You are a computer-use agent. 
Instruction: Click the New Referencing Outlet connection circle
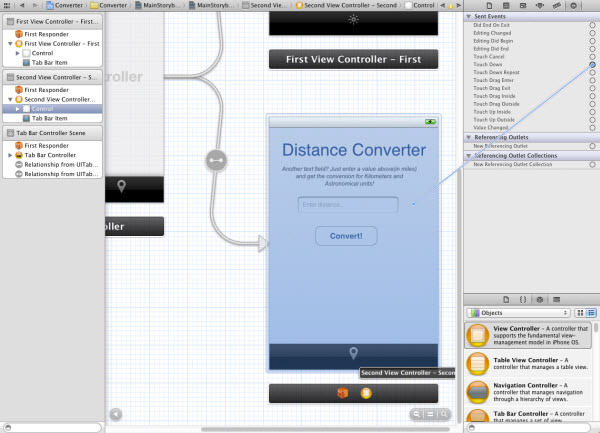(592, 146)
